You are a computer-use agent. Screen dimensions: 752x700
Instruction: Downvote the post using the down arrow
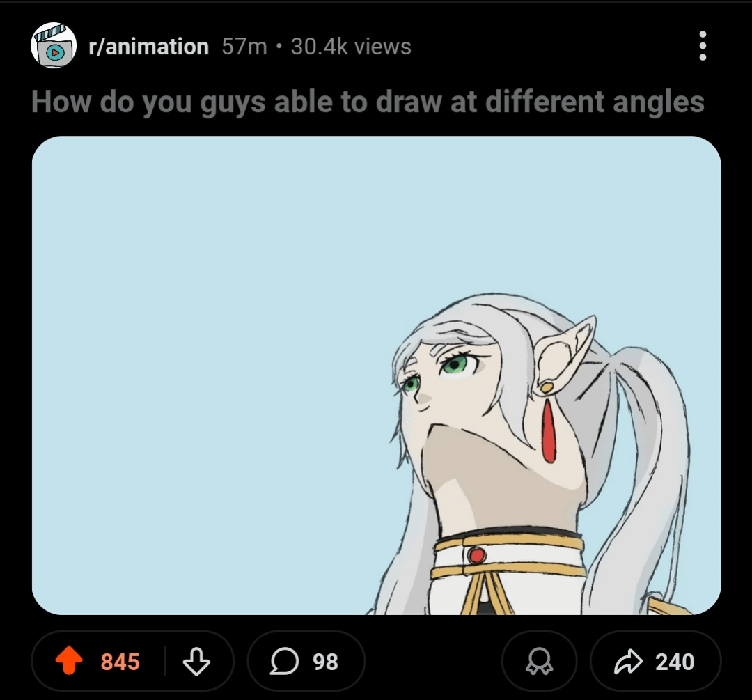click(x=196, y=662)
